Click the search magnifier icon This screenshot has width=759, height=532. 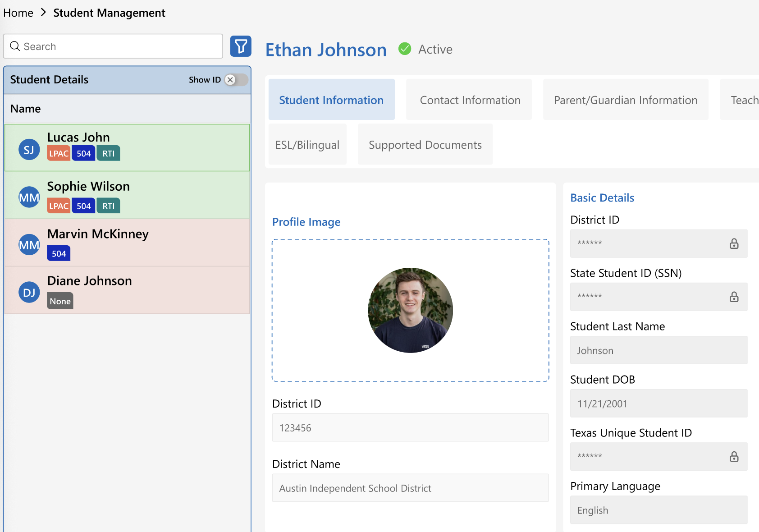(x=15, y=46)
